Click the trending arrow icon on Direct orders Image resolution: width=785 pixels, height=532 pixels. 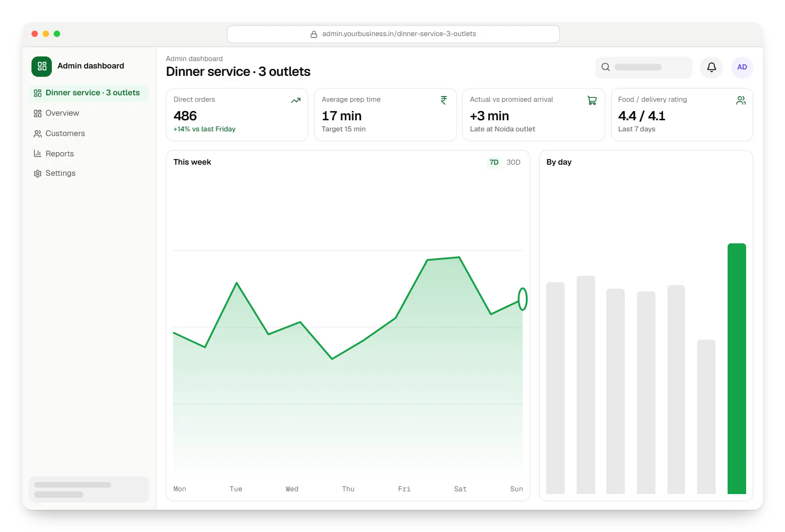[296, 100]
